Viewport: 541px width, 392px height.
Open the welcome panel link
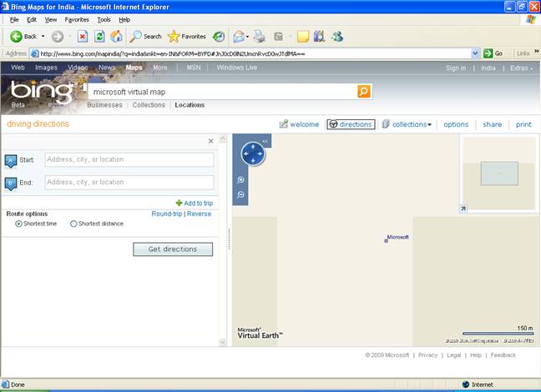pos(299,124)
